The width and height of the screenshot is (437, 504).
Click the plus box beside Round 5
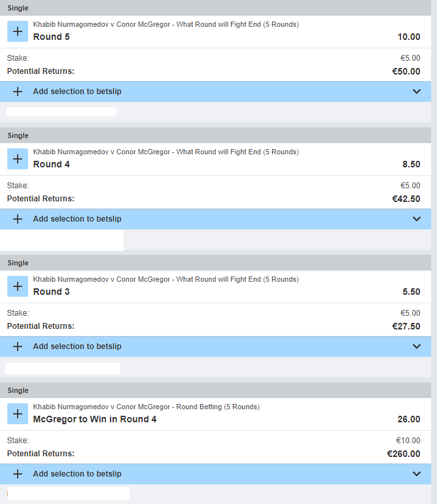pyautogui.click(x=18, y=31)
